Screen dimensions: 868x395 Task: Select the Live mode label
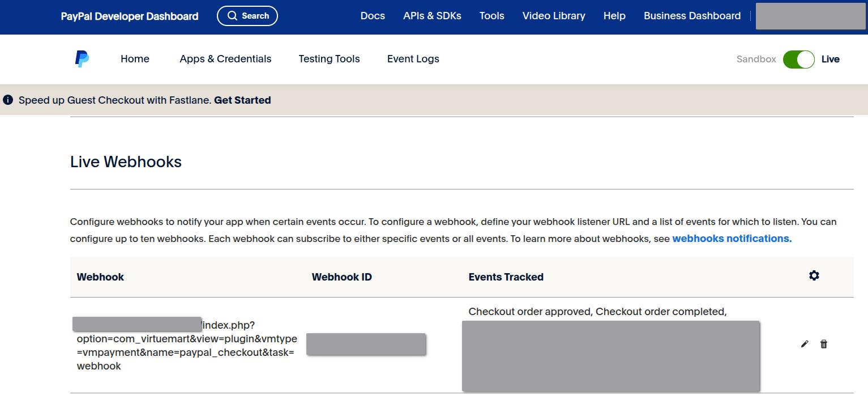pyautogui.click(x=830, y=60)
